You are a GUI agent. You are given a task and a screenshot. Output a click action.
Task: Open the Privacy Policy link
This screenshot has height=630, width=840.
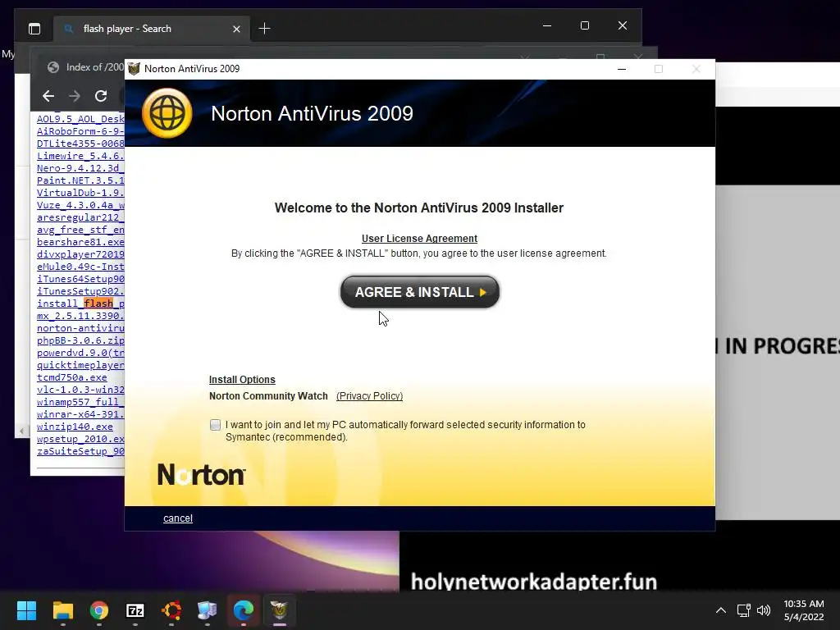(370, 396)
